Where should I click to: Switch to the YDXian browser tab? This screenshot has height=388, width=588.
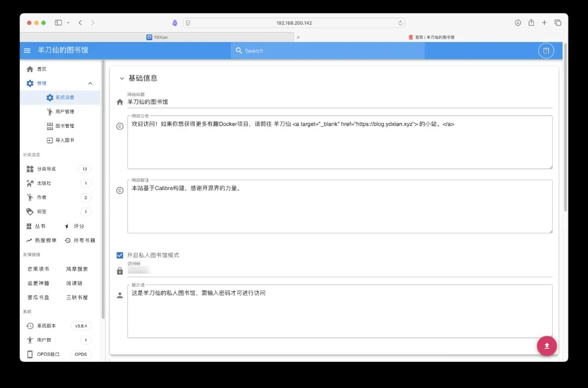157,38
